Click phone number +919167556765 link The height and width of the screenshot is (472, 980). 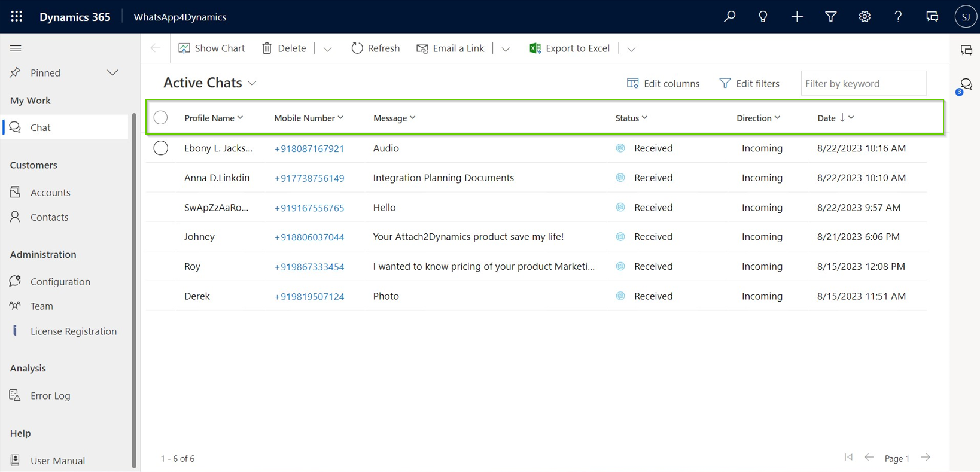pos(309,208)
